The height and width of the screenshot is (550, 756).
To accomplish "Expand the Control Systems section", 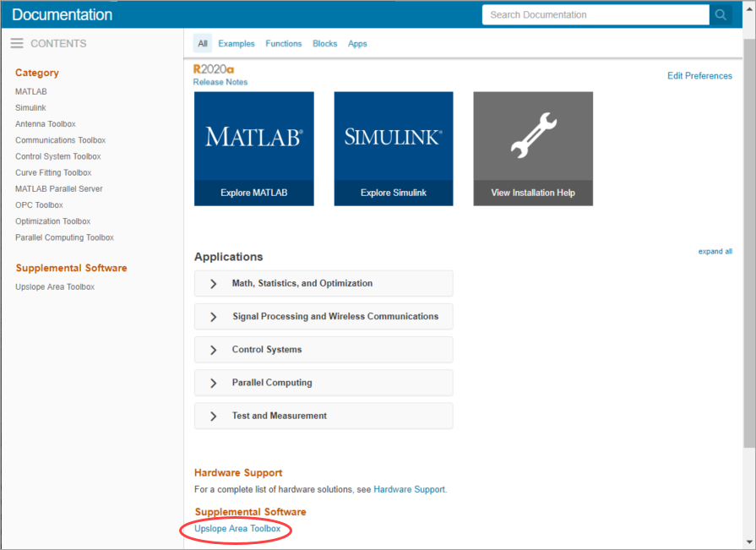I will pyautogui.click(x=324, y=350).
